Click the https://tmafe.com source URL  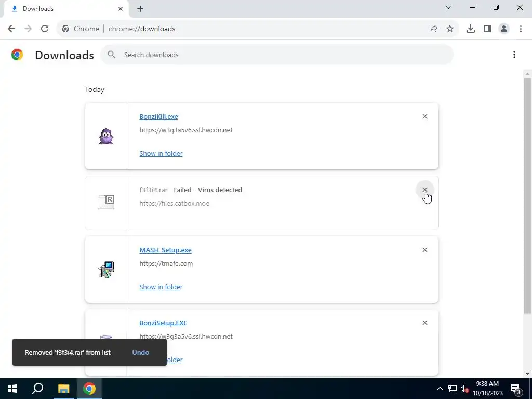[x=166, y=263]
